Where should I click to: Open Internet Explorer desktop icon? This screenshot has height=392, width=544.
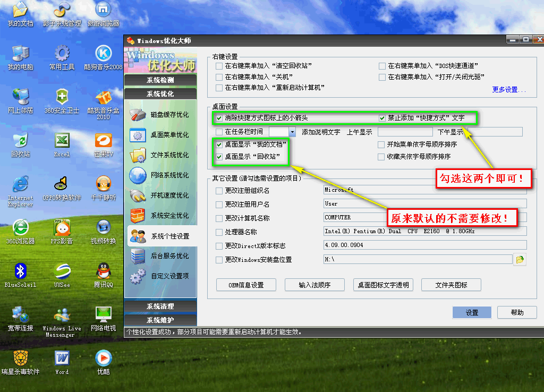(x=21, y=191)
